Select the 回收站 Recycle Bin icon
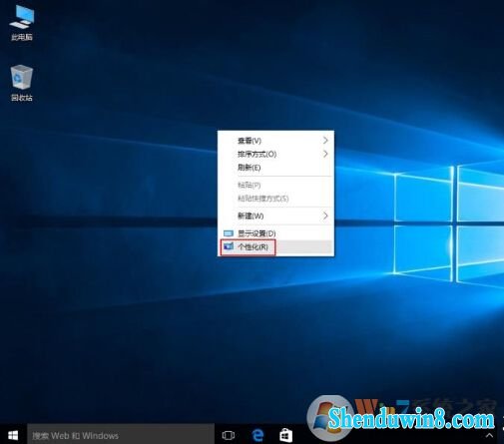Viewport: 504px width, 444px height. pyautogui.click(x=22, y=83)
